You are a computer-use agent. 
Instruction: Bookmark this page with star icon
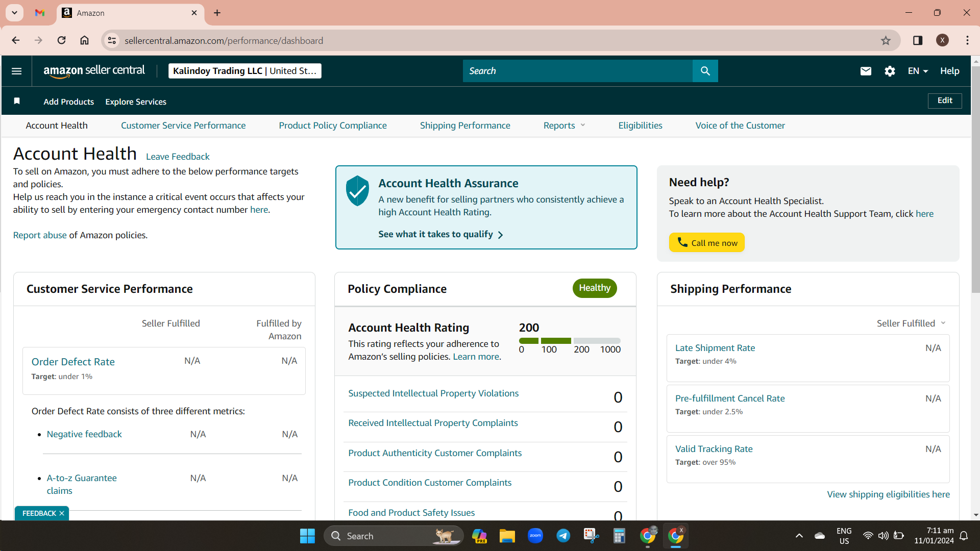pos(886,40)
